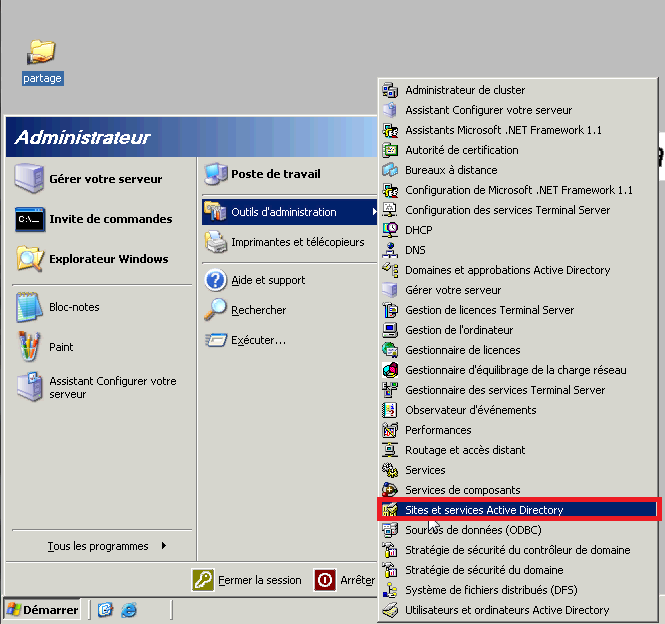665x624 pixels.
Task: Open Sources de données (ODBC)
Action: 518,530
